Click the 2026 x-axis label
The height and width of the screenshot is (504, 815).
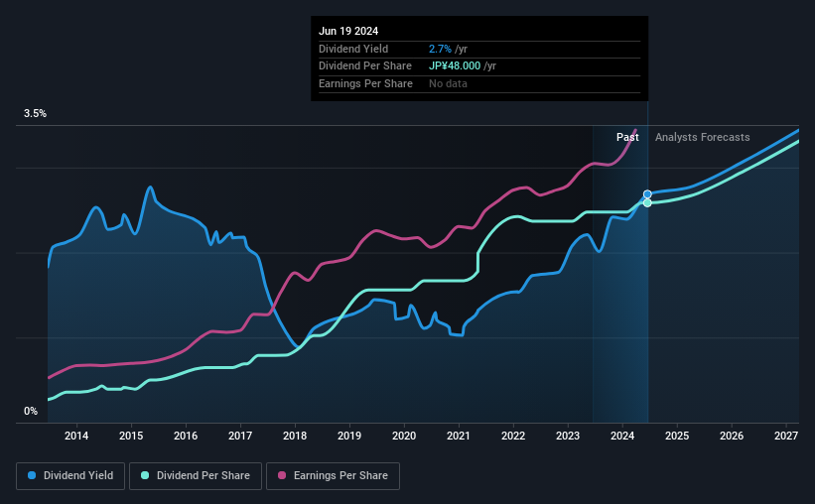(732, 436)
